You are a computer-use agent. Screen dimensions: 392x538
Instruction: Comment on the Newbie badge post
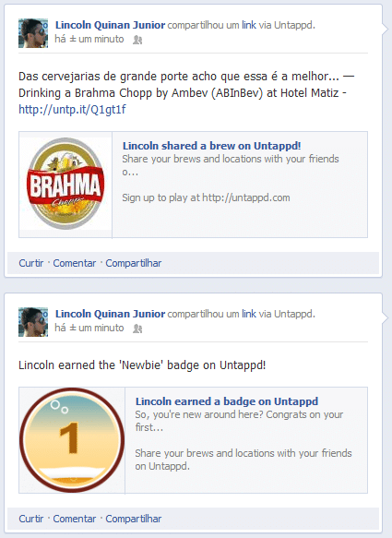click(75, 519)
